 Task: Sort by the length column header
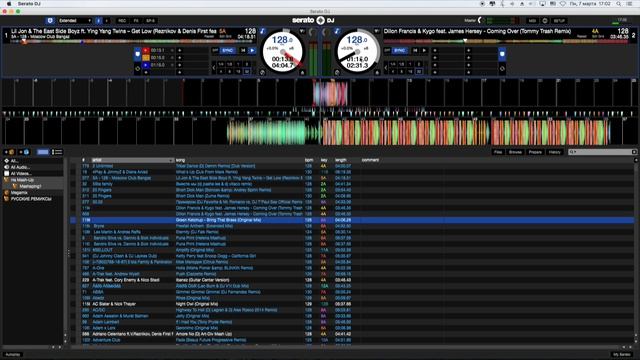coord(341,160)
